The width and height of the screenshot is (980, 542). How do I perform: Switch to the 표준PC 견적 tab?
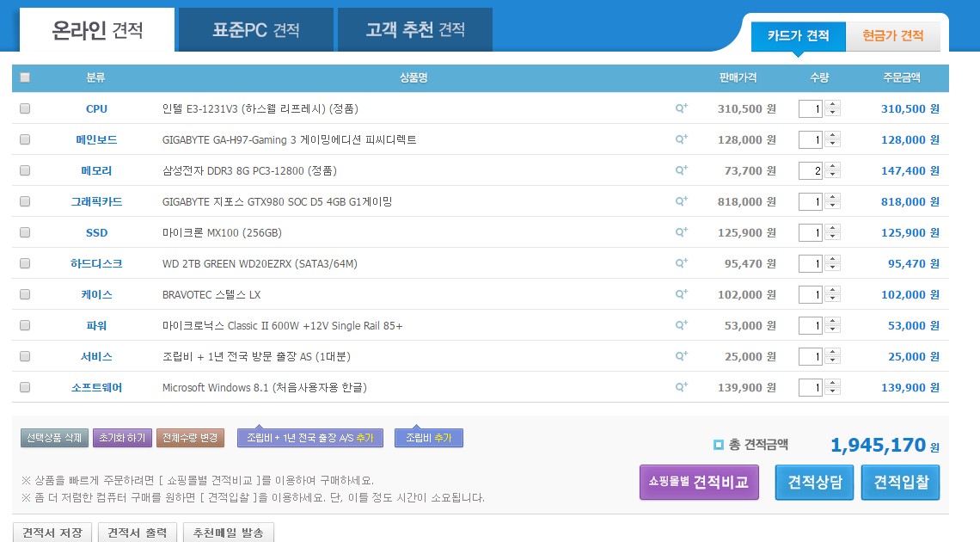256,30
